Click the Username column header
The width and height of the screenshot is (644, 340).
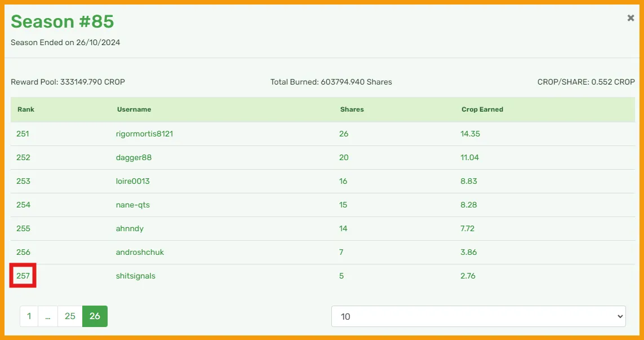click(x=134, y=109)
